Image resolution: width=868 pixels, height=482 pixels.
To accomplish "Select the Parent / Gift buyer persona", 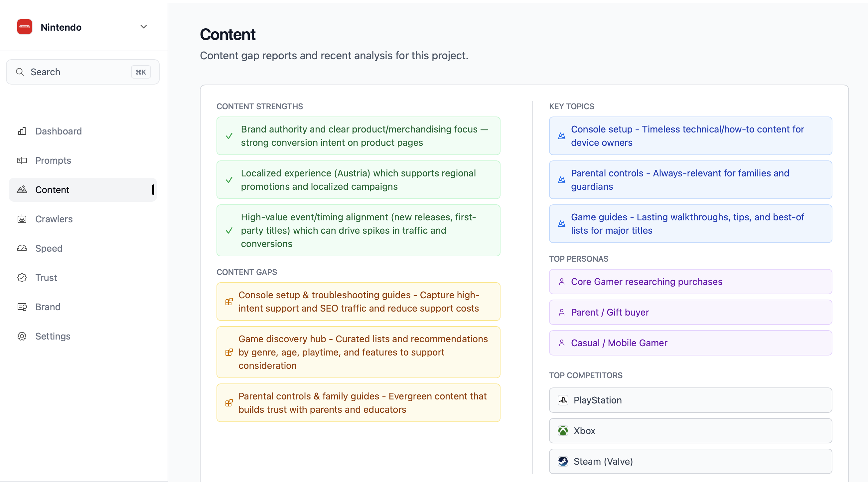I will [690, 312].
